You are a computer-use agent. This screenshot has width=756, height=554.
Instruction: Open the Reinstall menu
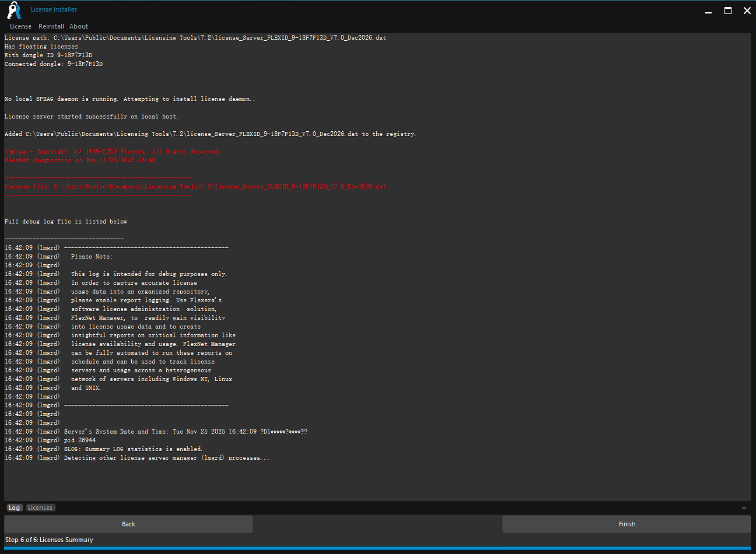[x=51, y=26]
